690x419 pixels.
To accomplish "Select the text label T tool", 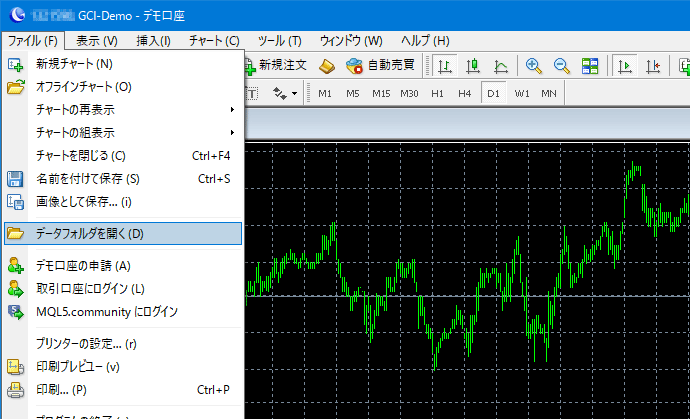I will tap(253, 93).
